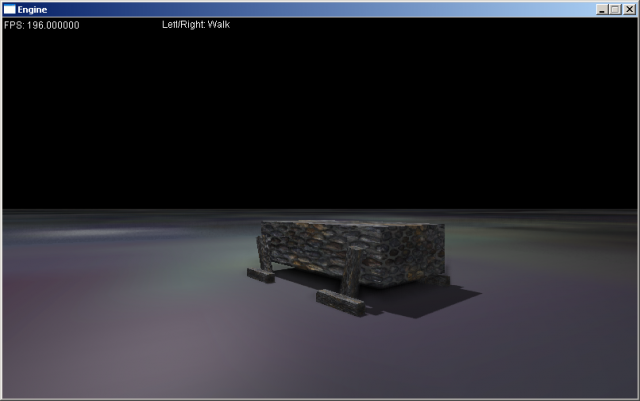Click the FPS counter readout
This screenshot has height=401, width=640.
41,25
